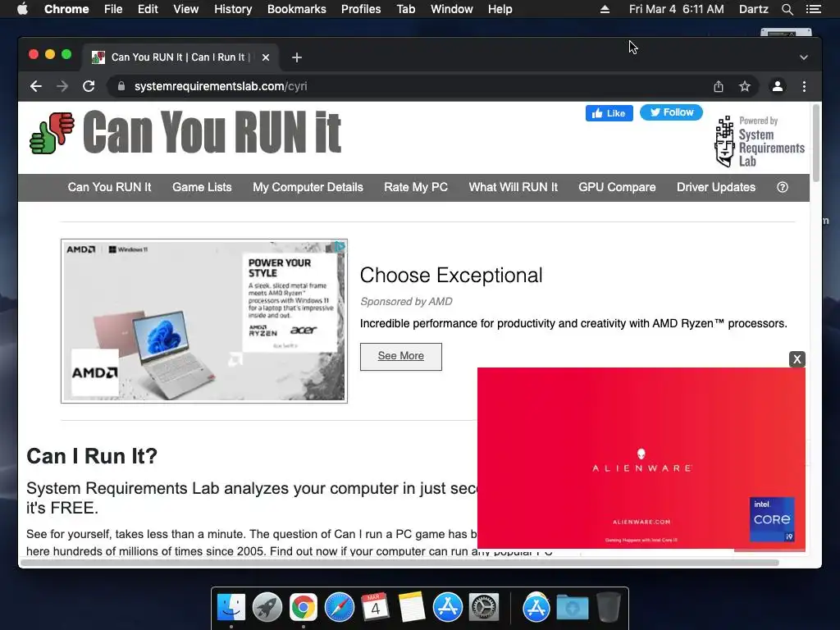This screenshot has width=840, height=630.
Task: Click the Facebook Like button
Action: coord(609,113)
